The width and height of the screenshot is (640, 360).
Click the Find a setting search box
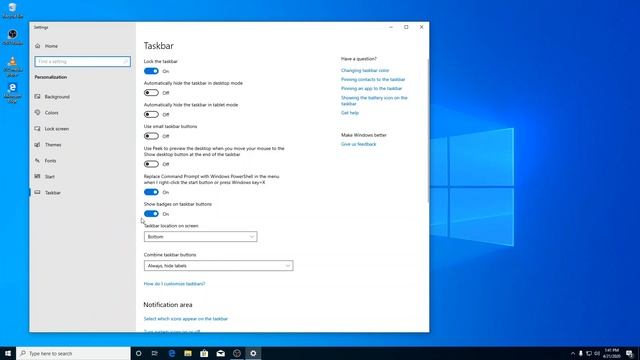(82, 62)
